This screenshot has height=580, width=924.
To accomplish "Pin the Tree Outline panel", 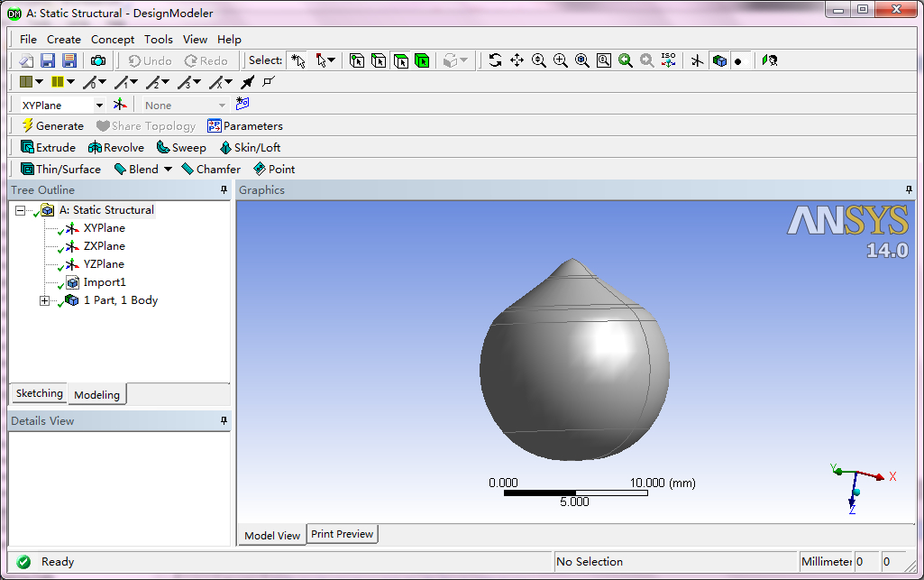I will (x=224, y=189).
